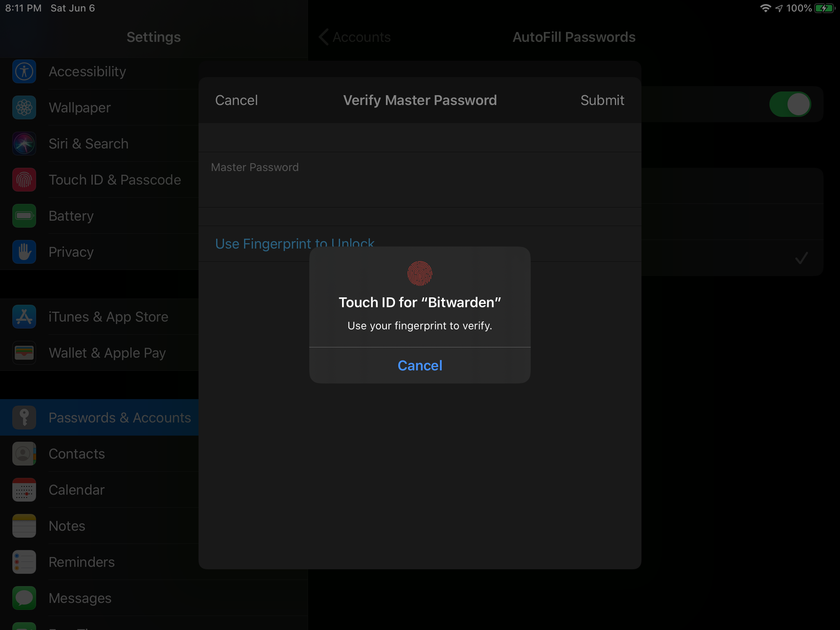Open Contacts settings item
This screenshot has height=630, width=840.
(77, 454)
